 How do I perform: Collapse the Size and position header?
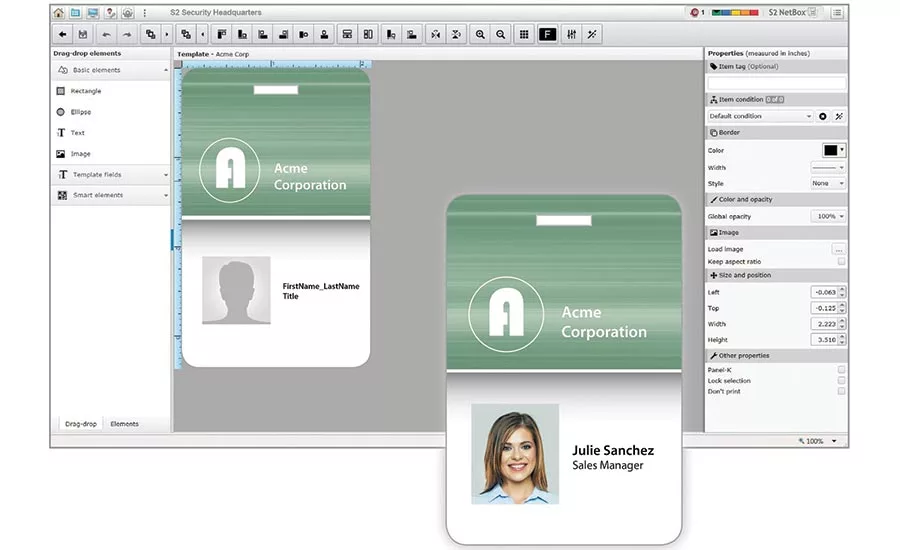pos(776,276)
